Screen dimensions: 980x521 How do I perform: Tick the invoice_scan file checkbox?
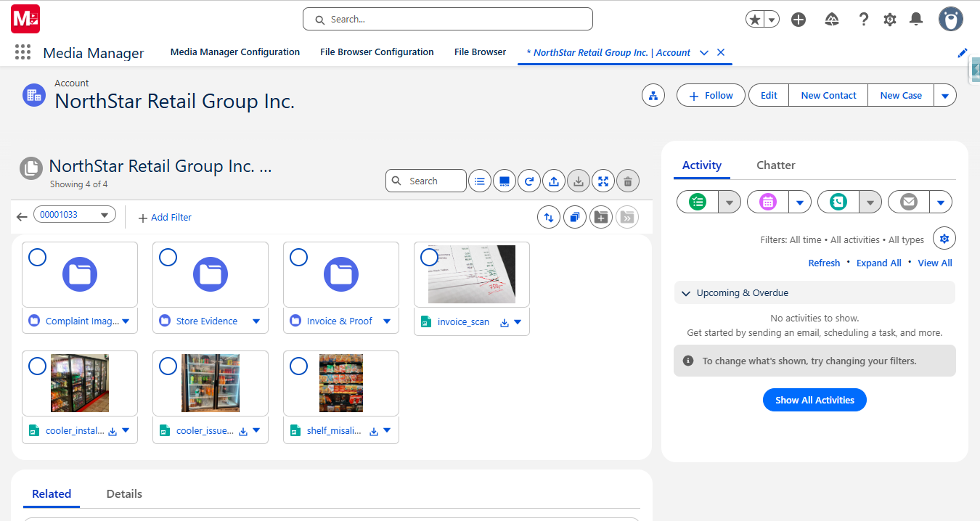tap(429, 257)
